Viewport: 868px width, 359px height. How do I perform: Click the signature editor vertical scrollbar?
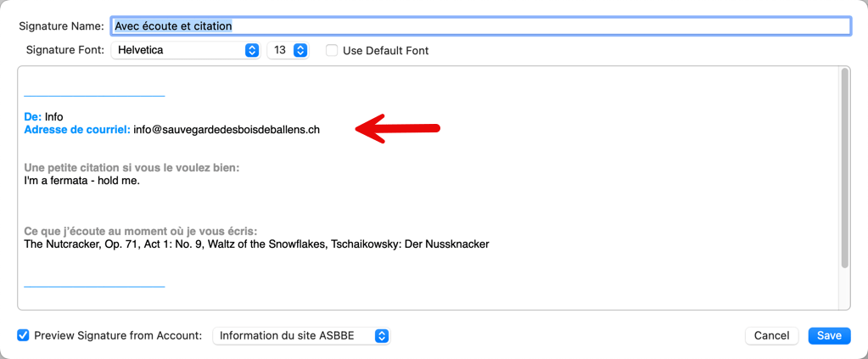[844, 168]
